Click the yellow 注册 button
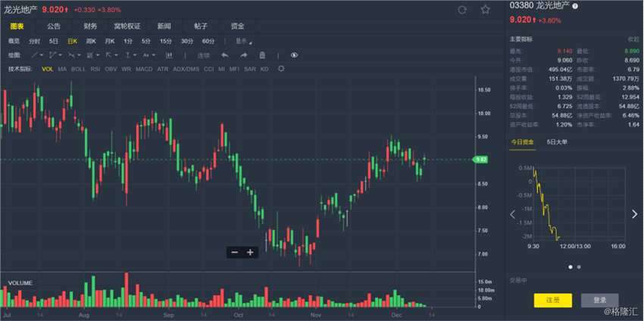Image resolution: width=644 pixels, height=321 pixels. point(552,300)
